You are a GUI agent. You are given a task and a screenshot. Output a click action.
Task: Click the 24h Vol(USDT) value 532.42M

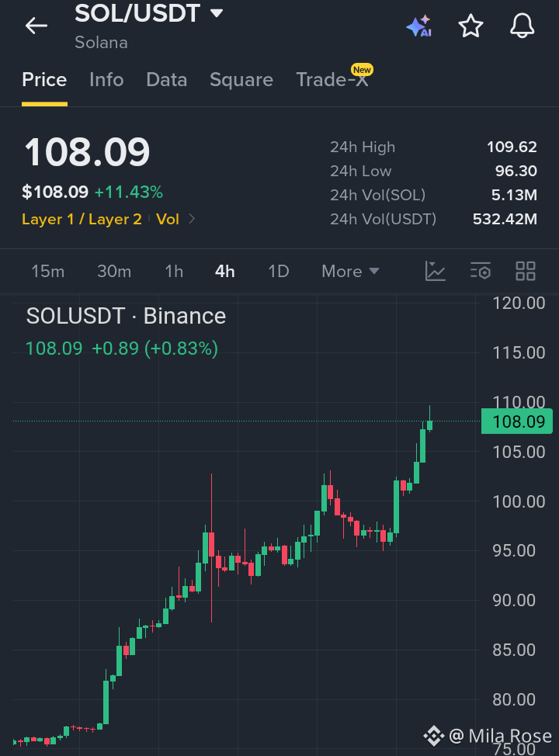[505, 219]
